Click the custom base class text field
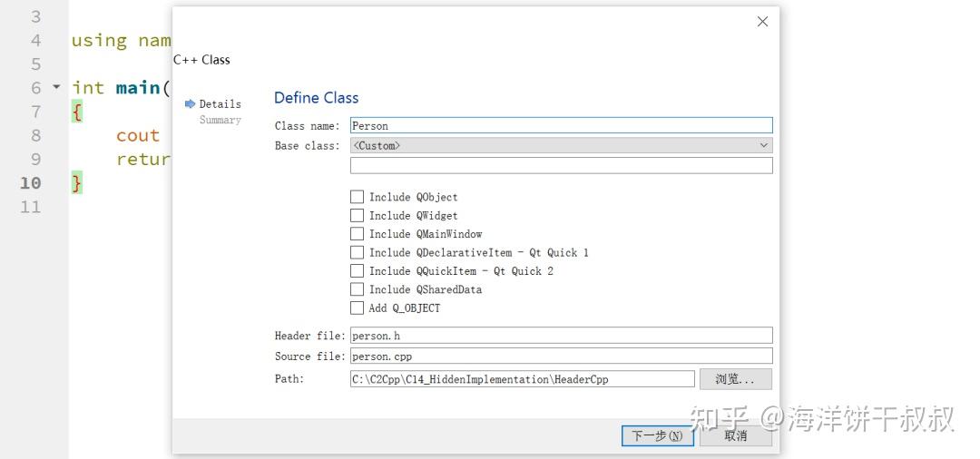The width and height of the screenshot is (980, 459). tap(561, 165)
